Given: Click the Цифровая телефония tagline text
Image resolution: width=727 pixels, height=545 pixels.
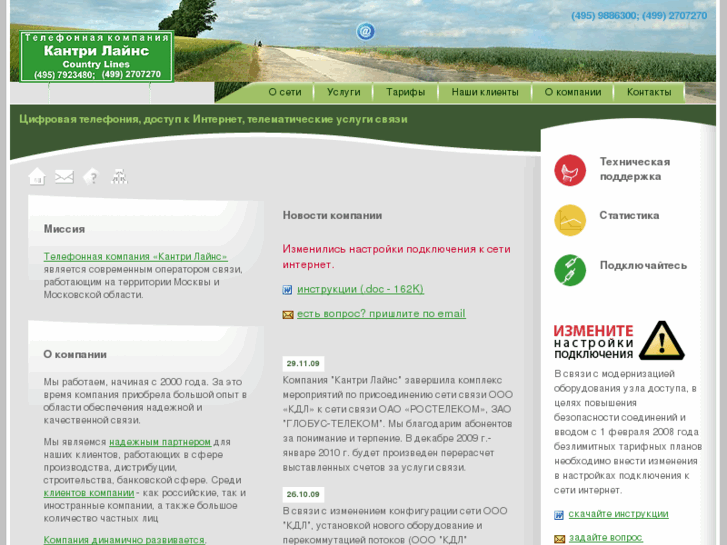Looking at the screenshot, I should (x=213, y=120).
